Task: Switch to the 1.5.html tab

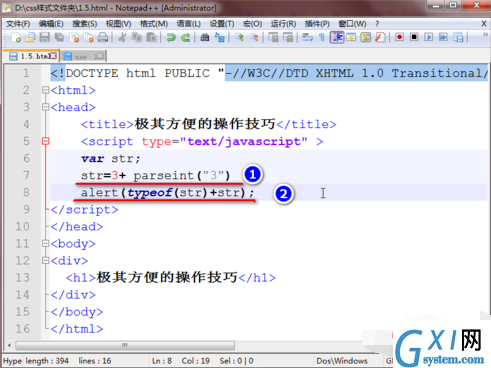Action: point(31,56)
